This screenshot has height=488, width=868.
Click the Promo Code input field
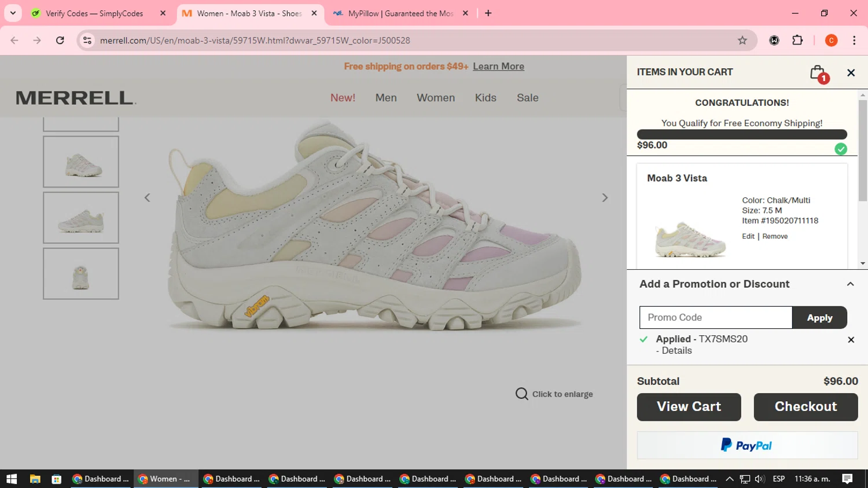(716, 317)
